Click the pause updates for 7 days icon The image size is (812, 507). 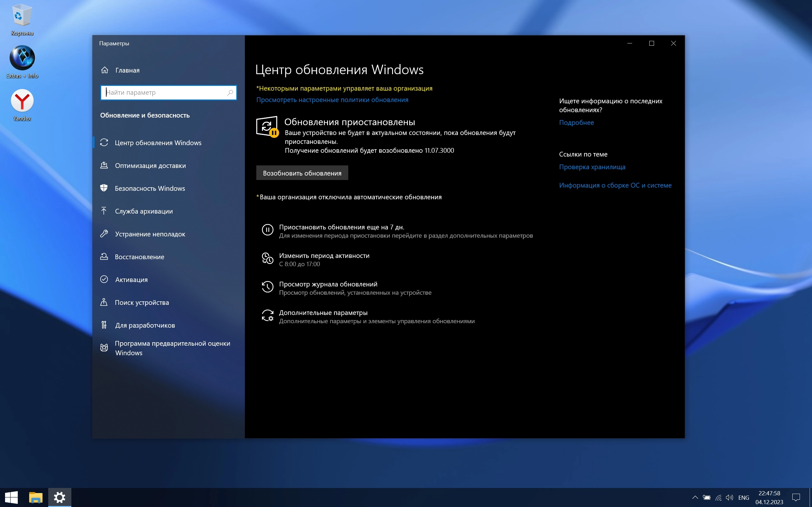click(267, 230)
